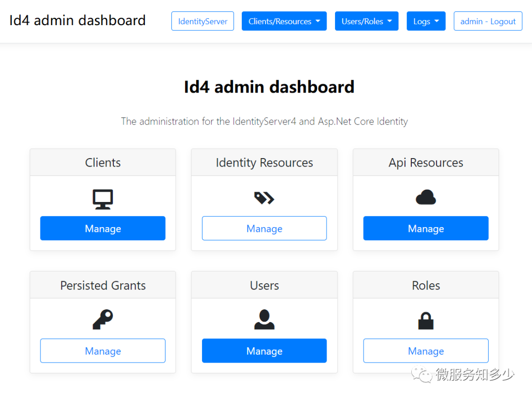Click the Users person icon
This screenshot has height=398, width=532.
[x=265, y=319]
